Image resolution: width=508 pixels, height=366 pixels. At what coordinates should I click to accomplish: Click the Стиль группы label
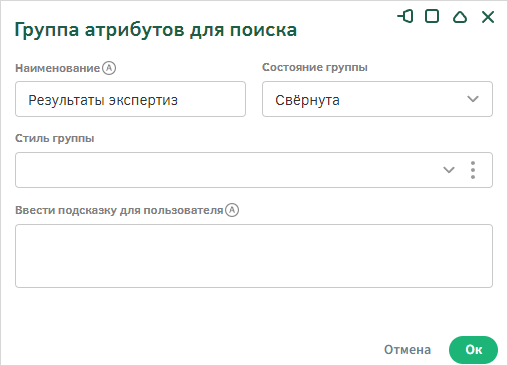pos(55,138)
